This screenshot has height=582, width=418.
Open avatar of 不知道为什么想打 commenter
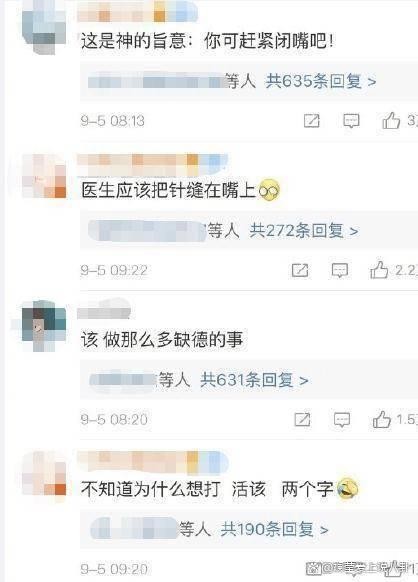[44, 474]
